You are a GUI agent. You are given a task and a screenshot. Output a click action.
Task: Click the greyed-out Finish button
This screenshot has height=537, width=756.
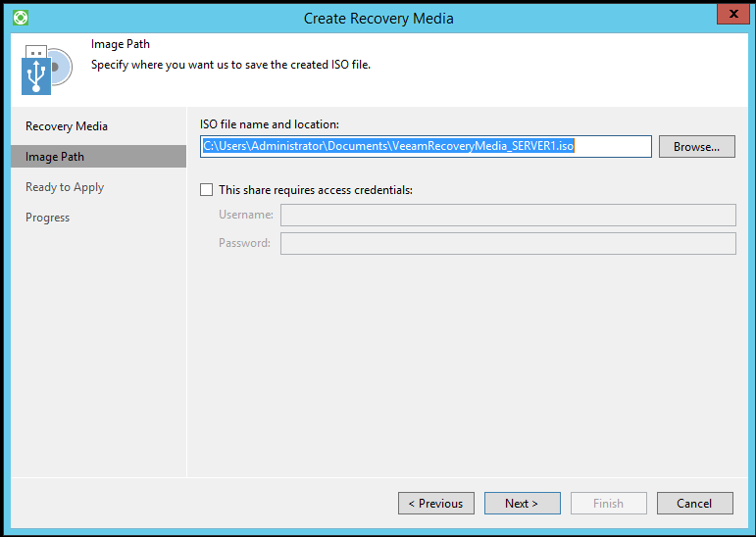(608, 504)
